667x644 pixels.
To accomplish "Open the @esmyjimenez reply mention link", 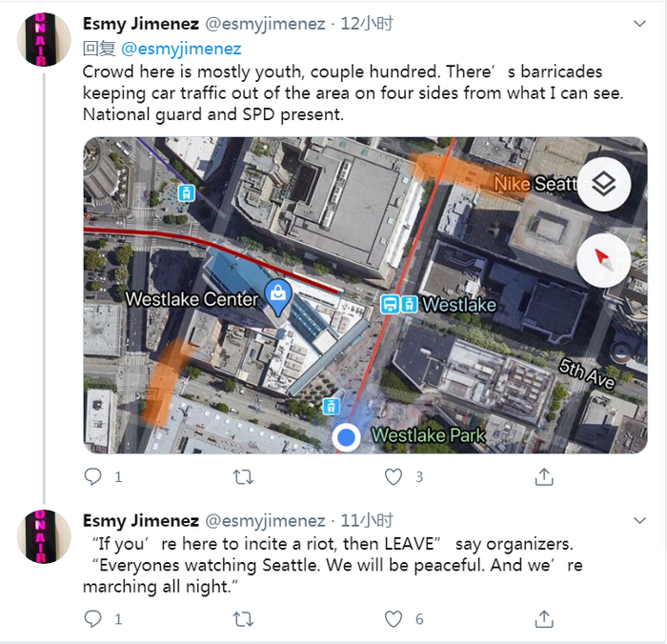I will click(181, 49).
